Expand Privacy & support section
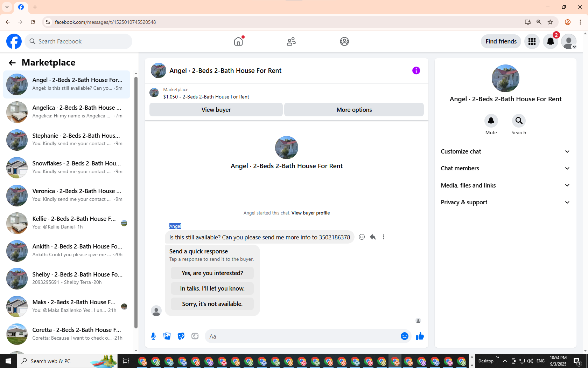This screenshot has width=588, height=368. 505,202
